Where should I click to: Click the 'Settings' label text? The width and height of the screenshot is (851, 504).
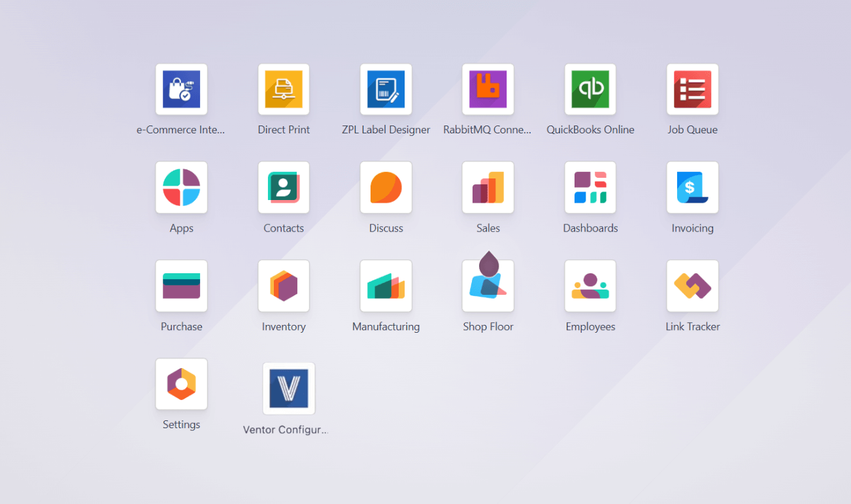click(181, 424)
